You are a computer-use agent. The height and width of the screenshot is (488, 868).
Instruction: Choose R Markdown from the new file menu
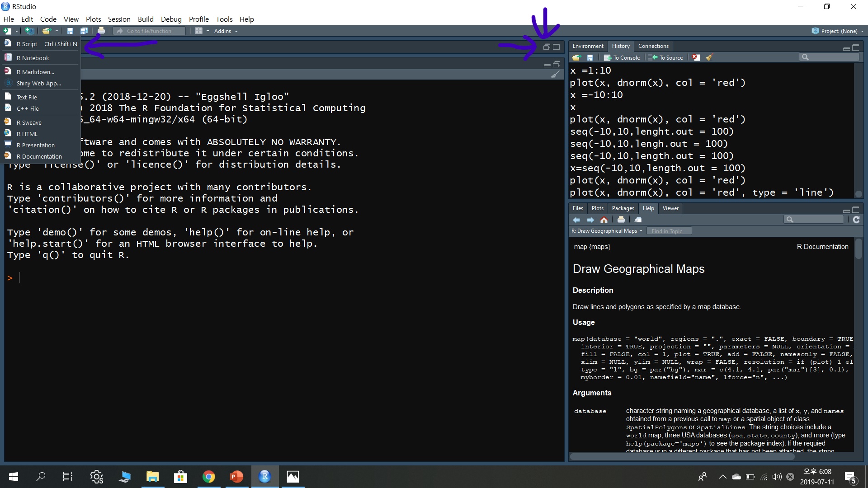pyautogui.click(x=35, y=72)
